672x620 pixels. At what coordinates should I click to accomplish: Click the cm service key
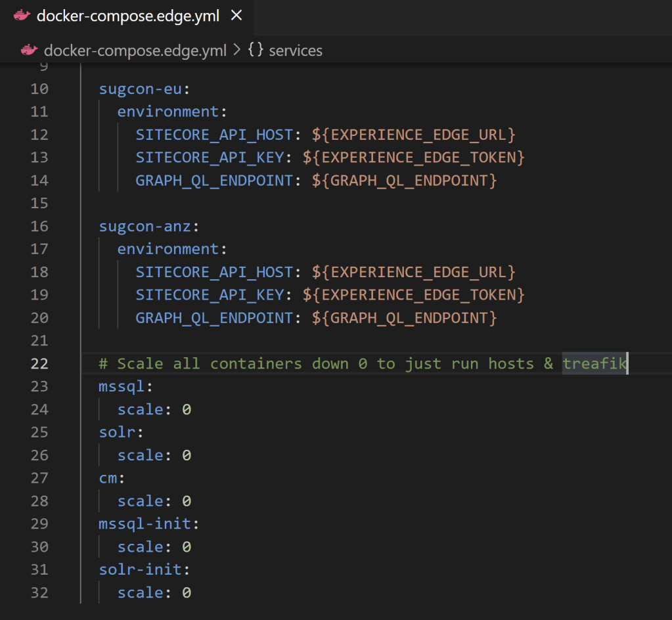108,478
